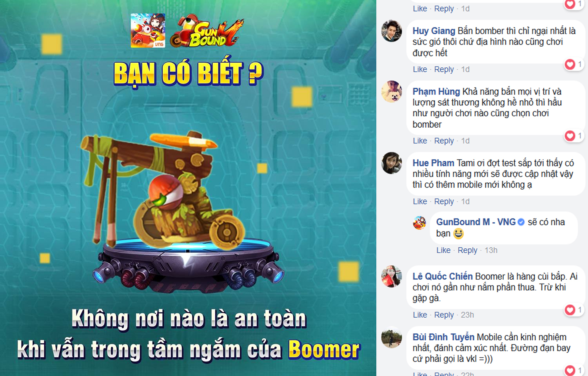The width and height of the screenshot is (588, 376).
Task: Open Hue Pham's profile avatar
Action: click(392, 163)
